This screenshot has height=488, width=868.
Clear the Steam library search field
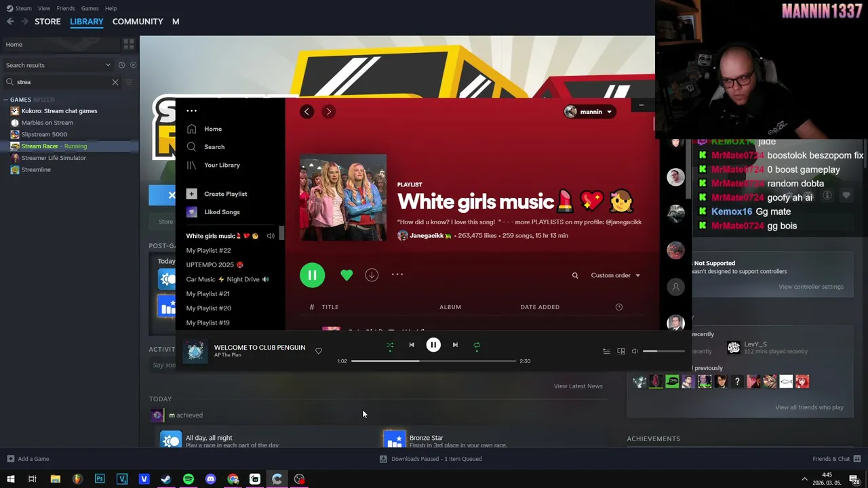tap(115, 82)
